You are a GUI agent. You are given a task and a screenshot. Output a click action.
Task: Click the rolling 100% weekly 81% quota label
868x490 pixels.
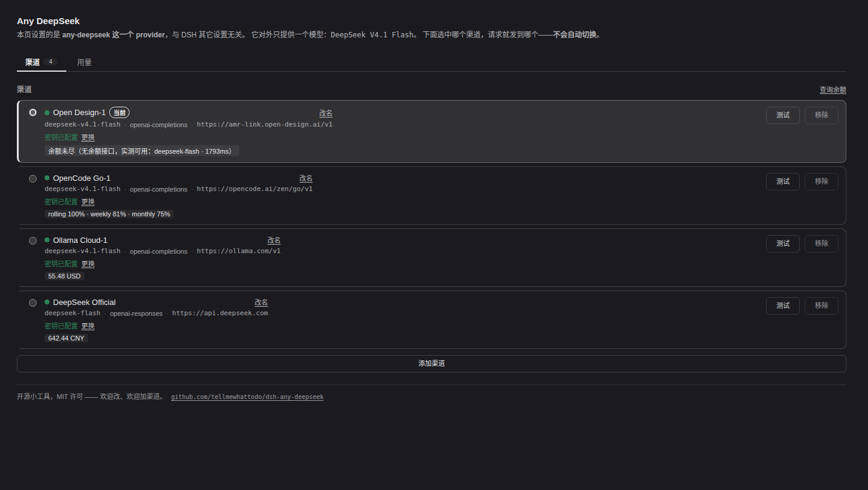[109, 214]
